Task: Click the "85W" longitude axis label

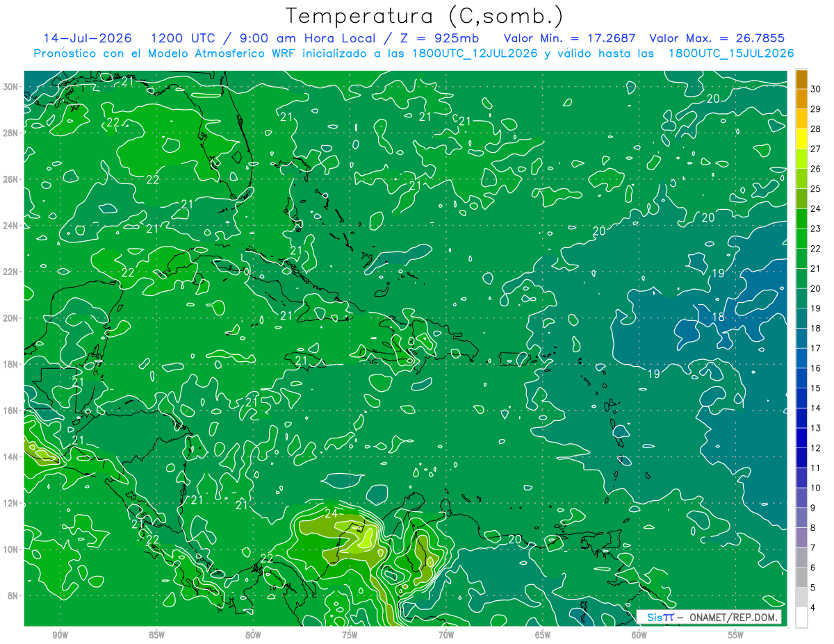Action: [x=156, y=635]
